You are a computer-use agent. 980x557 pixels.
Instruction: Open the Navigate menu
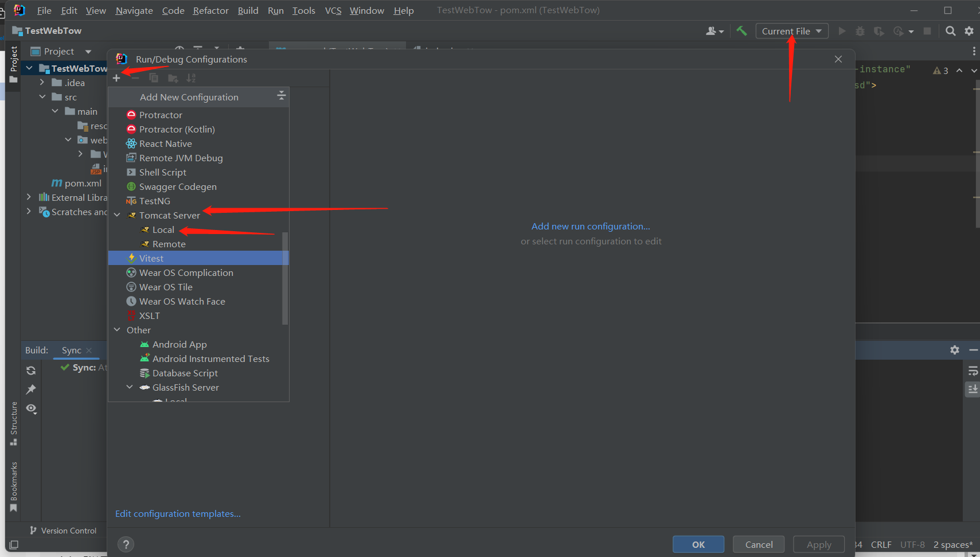click(134, 10)
